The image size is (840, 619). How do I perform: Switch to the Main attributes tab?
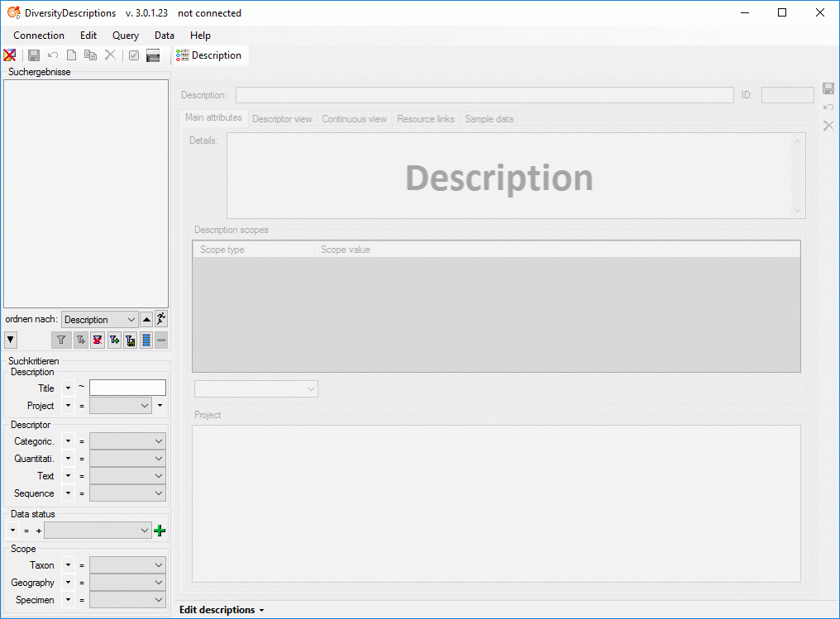[x=213, y=117]
